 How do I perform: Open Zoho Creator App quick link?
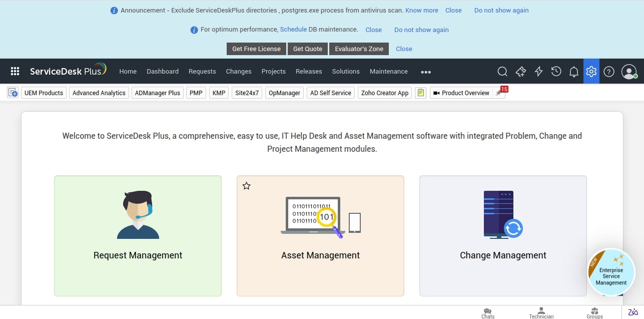click(385, 93)
